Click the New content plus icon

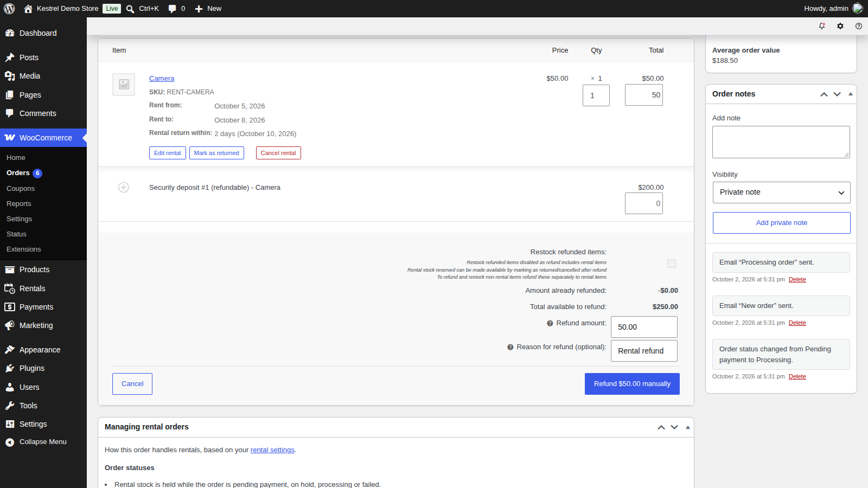coord(199,9)
